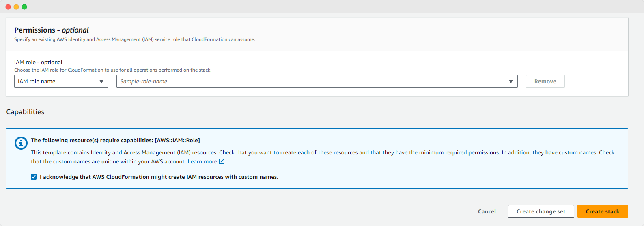The image size is (644, 226).
Task: Click the Capabilities section heading
Action: tap(25, 112)
